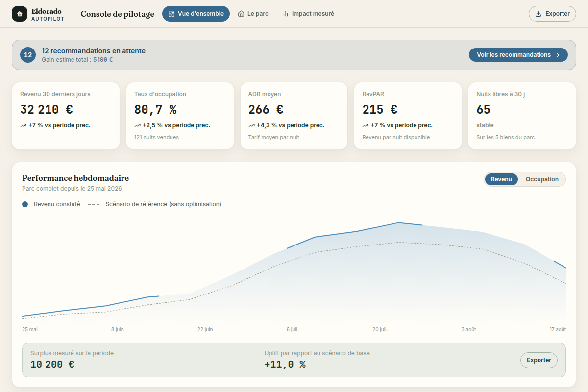Open the Impact mesuré tab
This screenshot has height=392, width=588.
[x=308, y=14]
